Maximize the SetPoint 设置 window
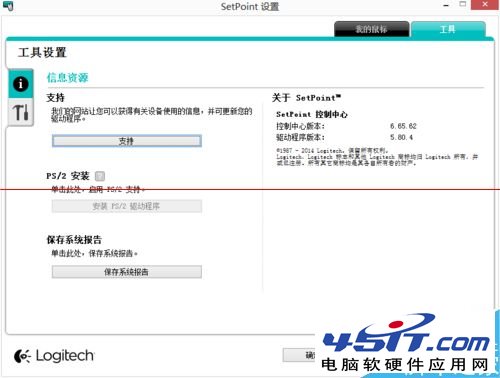Image resolution: width=500 pixels, height=378 pixels. click(463, 5)
